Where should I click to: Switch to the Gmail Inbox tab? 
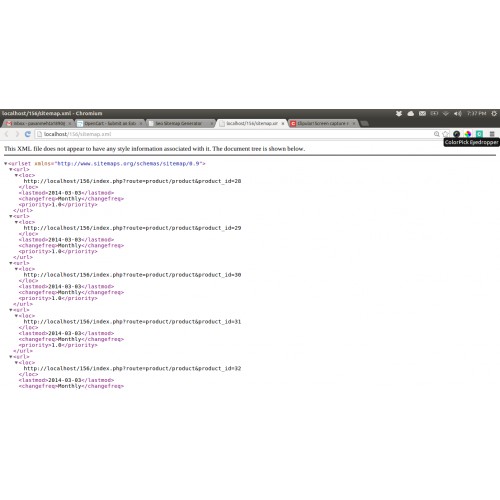click(38, 123)
